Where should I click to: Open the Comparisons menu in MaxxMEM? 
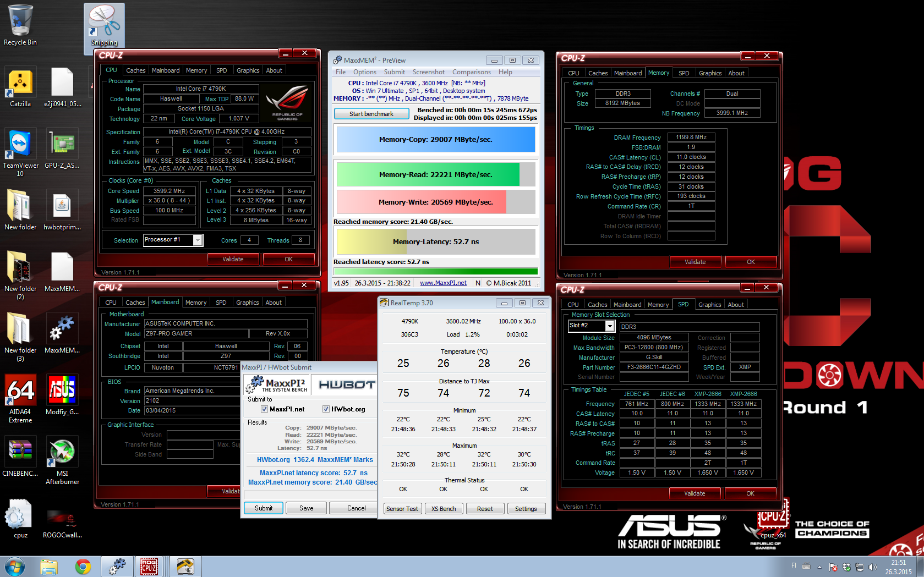(x=472, y=72)
